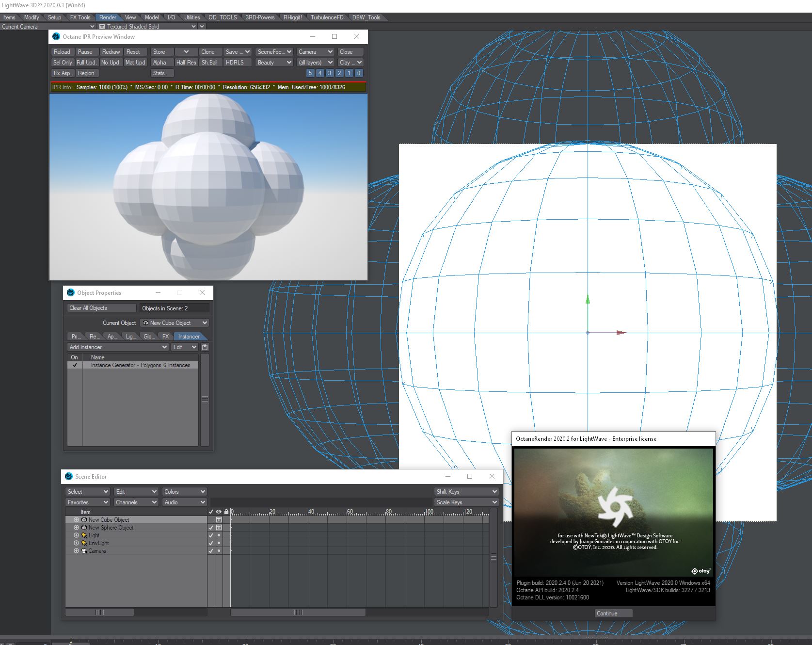This screenshot has width=812, height=645.
Task: Click the clipboard paste icon in Object Properties
Action: tap(205, 347)
